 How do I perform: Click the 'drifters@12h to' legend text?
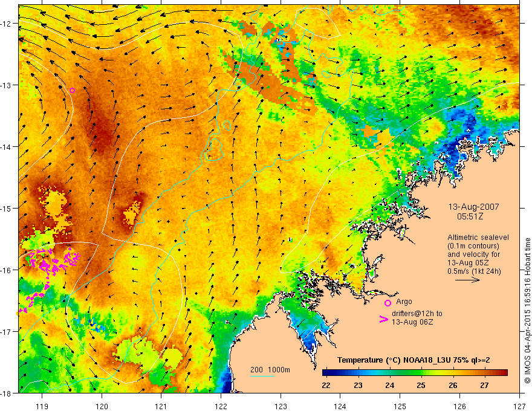(x=417, y=314)
